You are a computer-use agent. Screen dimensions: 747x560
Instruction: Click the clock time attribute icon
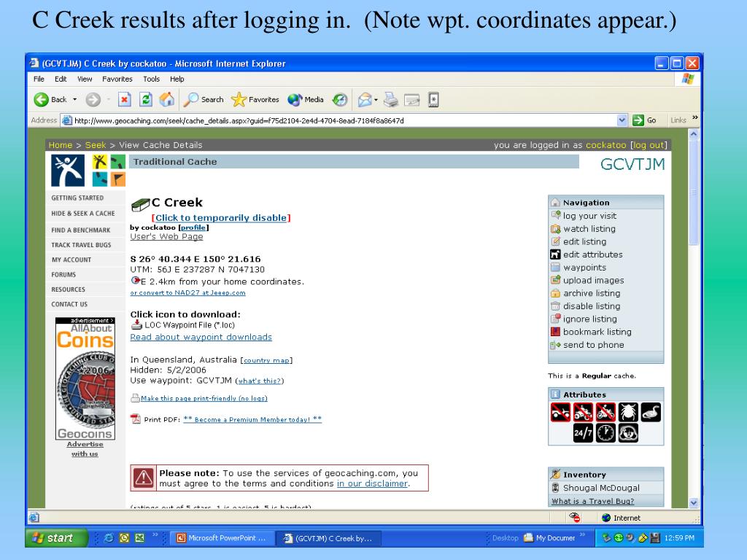pyautogui.click(x=605, y=433)
